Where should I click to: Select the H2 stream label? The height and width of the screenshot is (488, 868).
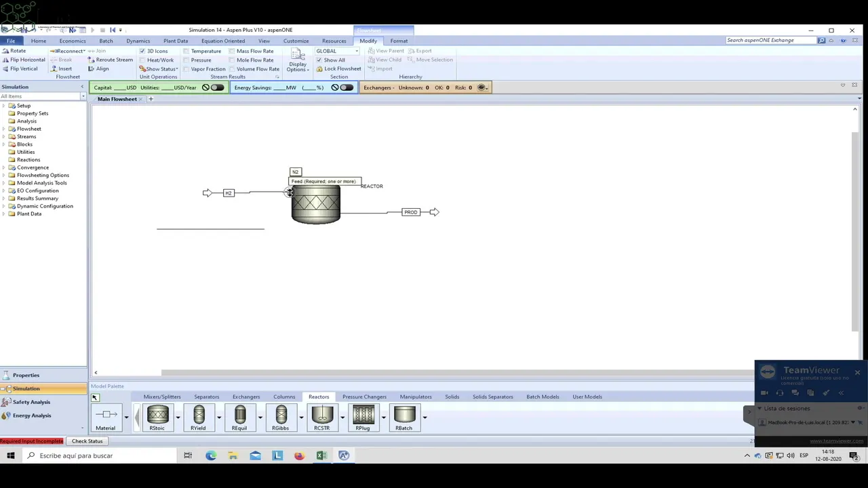pos(229,193)
